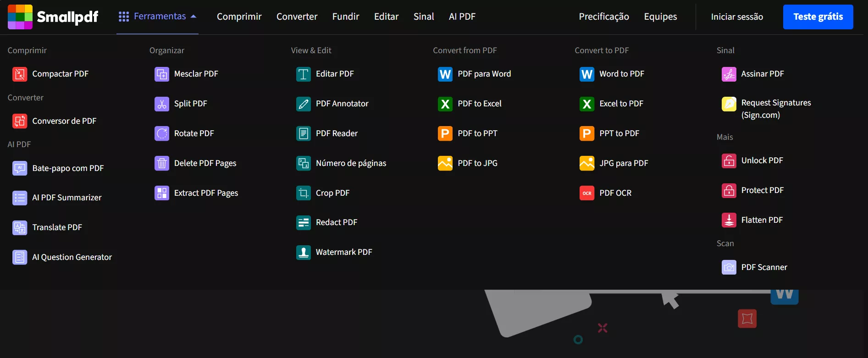Click the Crop PDF icon
The image size is (868, 358).
(x=304, y=193)
